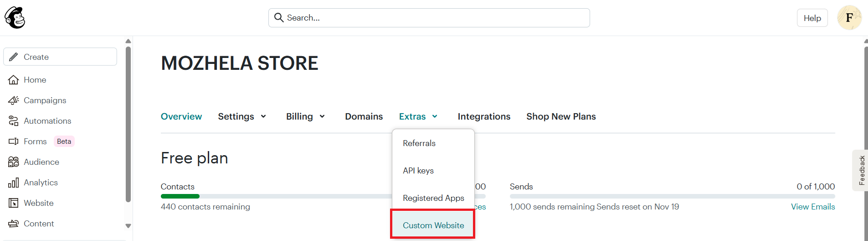Expand the Settings dropdown chevron
Image resolution: width=868 pixels, height=241 pixels.
263,117
